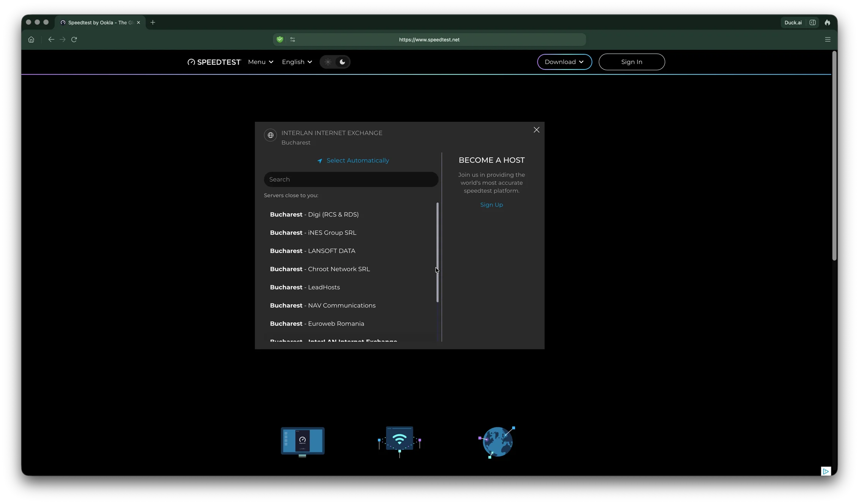This screenshot has width=859, height=504.
Task: Click the Wi-Fi network illustration
Action: (400, 441)
